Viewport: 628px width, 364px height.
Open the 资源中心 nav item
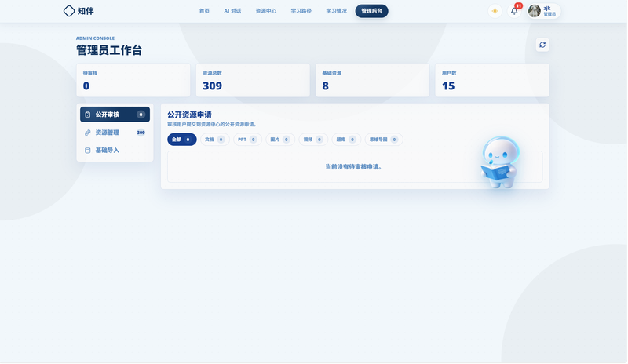coord(266,11)
